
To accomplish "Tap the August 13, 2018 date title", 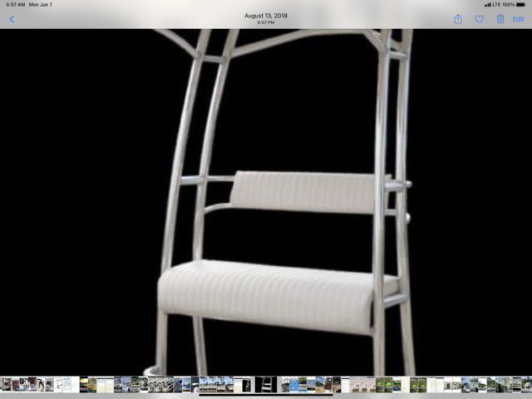I will 266,16.
